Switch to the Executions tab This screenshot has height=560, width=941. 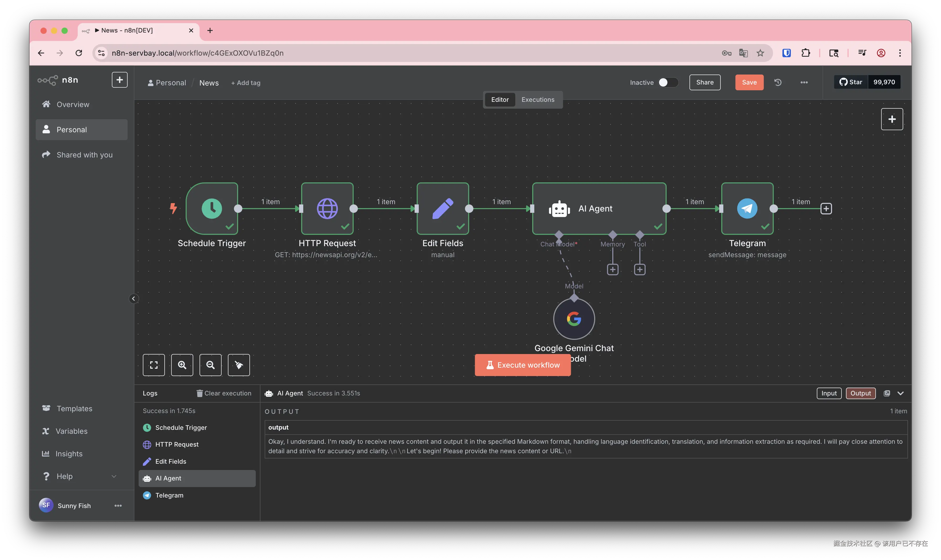[537, 100]
